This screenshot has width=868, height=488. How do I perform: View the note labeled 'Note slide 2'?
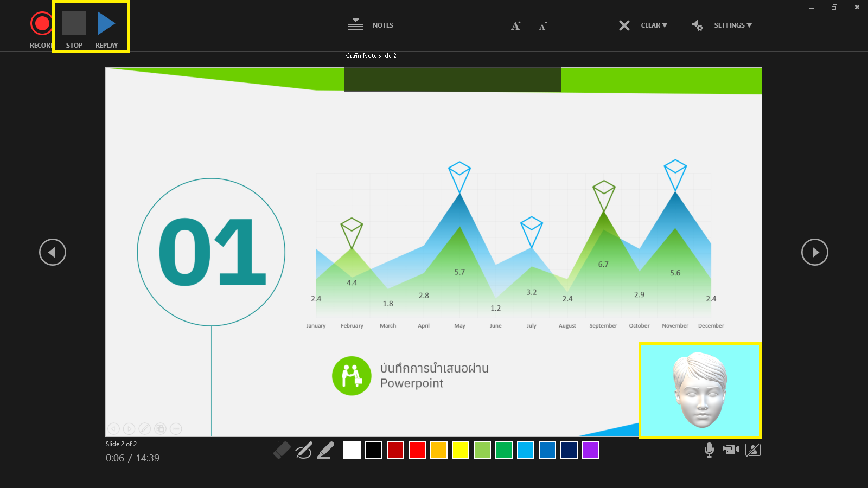coord(371,55)
